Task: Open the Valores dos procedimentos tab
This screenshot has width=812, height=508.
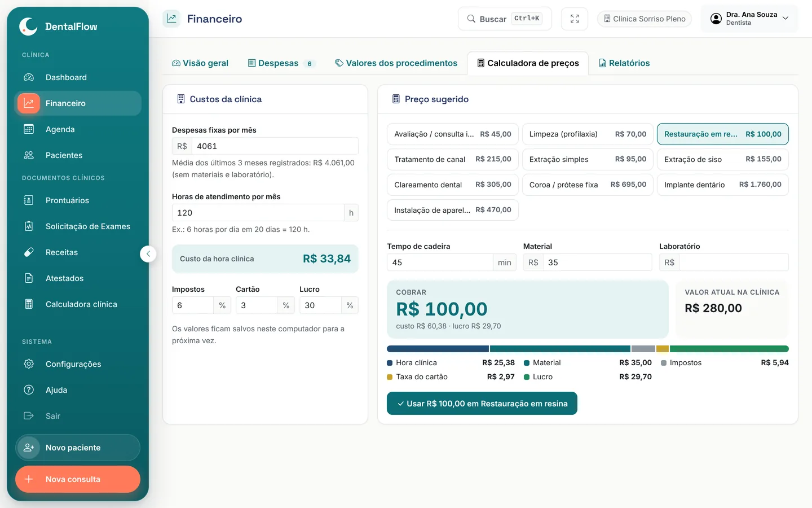Action: click(x=396, y=63)
